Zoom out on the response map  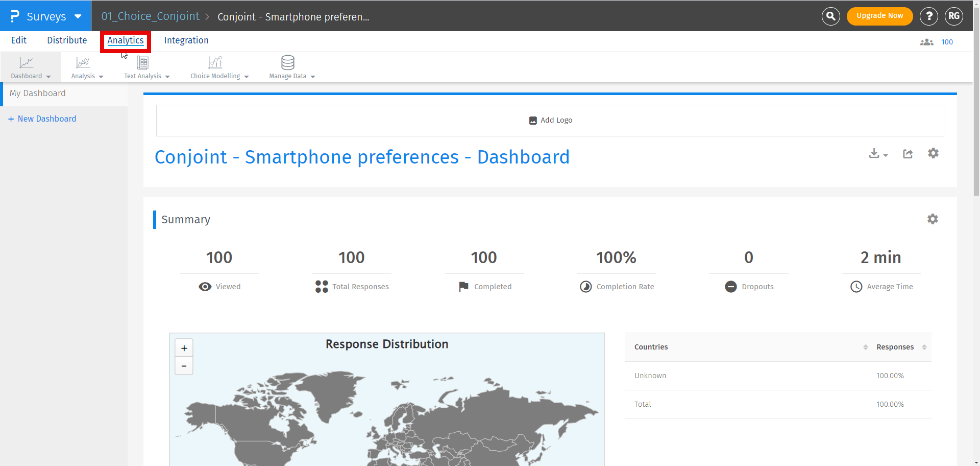tap(184, 366)
